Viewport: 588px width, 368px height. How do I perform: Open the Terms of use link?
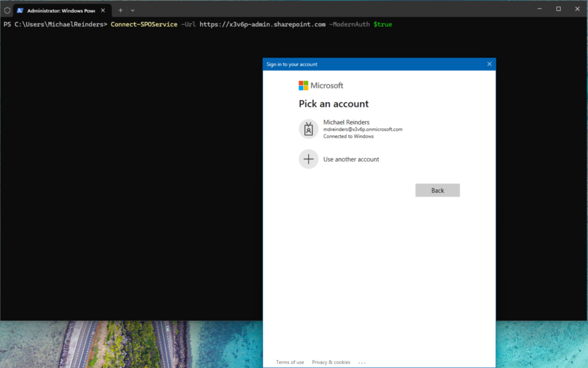point(290,362)
